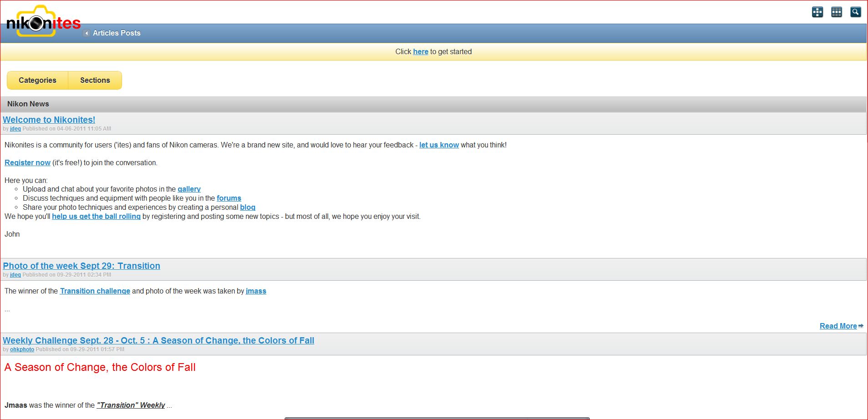Viewport: 868px width, 420px height.
Task: Click the middle-row-highlighted grid icon
Action: pos(837,12)
